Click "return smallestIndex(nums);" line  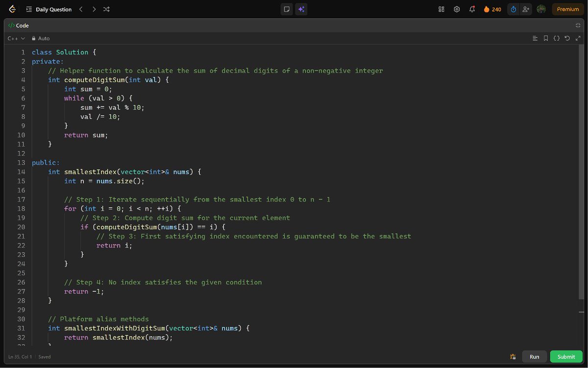pos(119,337)
